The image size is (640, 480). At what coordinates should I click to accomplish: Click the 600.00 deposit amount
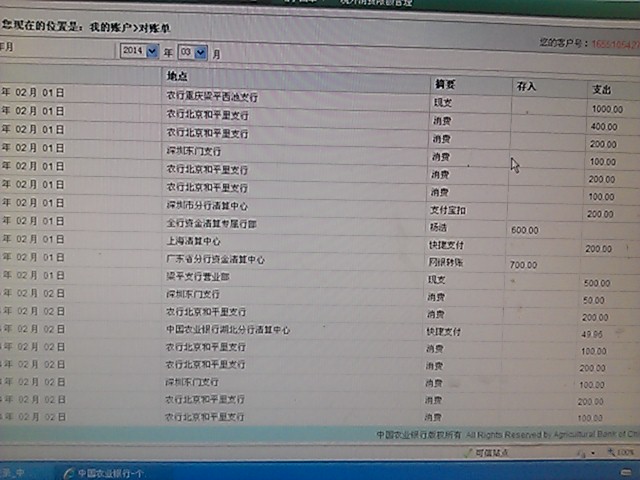coord(524,230)
